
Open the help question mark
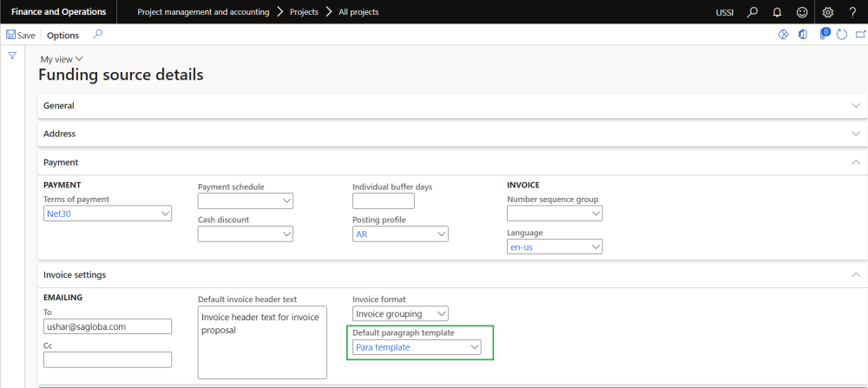(852, 12)
